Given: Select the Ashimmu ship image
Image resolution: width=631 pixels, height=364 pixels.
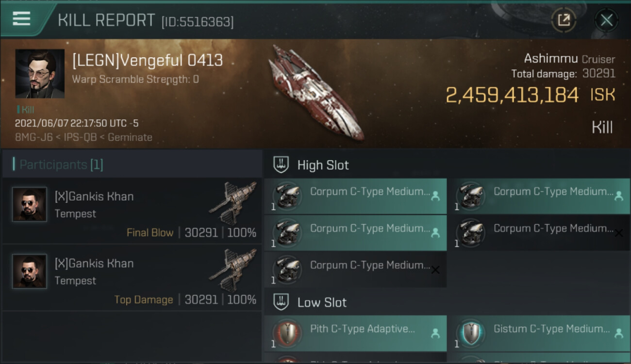Looking at the screenshot, I should tap(315, 92).
